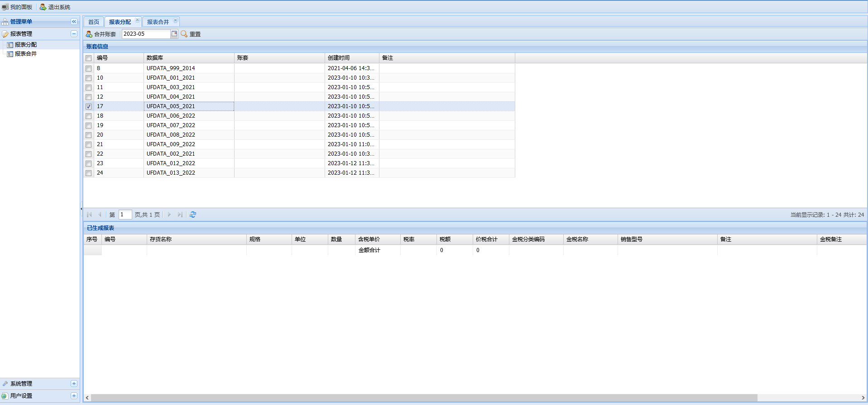Click the 存货名称 column header
The width and height of the screenshot is (868, 405).
(x=197, y=239)
